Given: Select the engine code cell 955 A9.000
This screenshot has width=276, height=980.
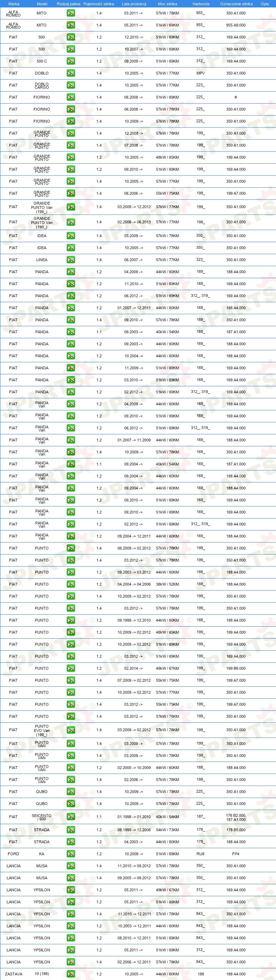Looking at the screenshot, I should click(x=236, y=25).
